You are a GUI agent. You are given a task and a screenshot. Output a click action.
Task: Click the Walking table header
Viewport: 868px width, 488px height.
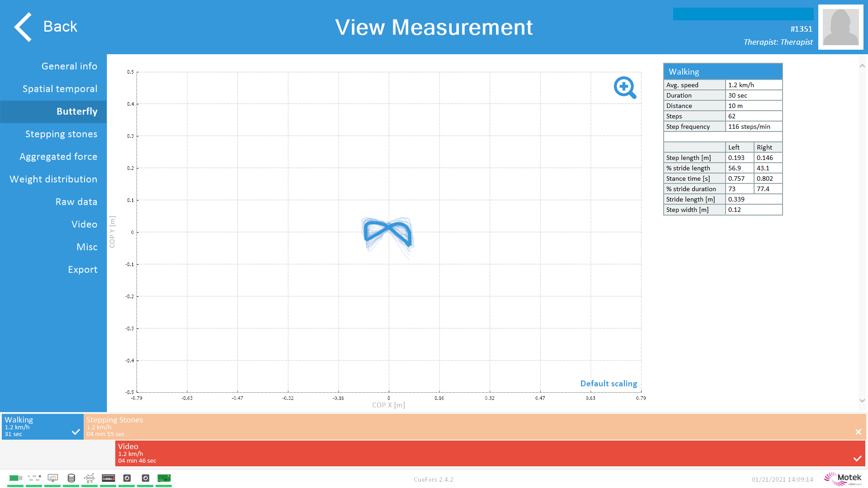[723, 72]
